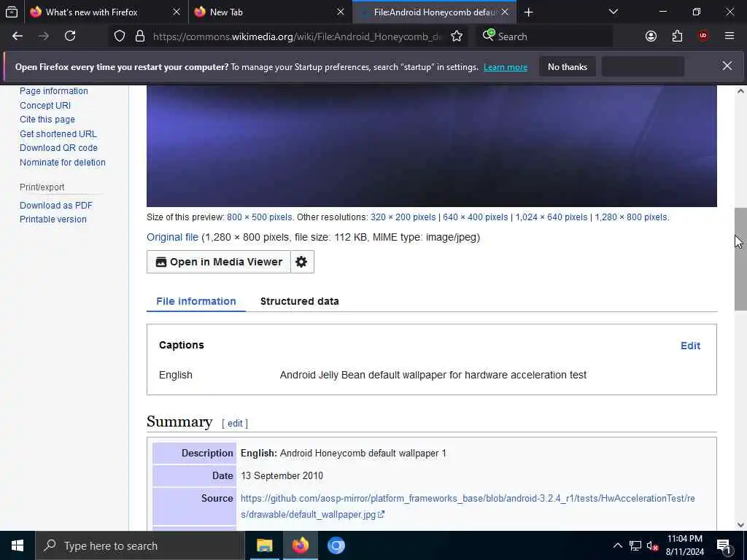Open the Firefox hamburger application menu
747x560 pixels.
pos(729,36)
